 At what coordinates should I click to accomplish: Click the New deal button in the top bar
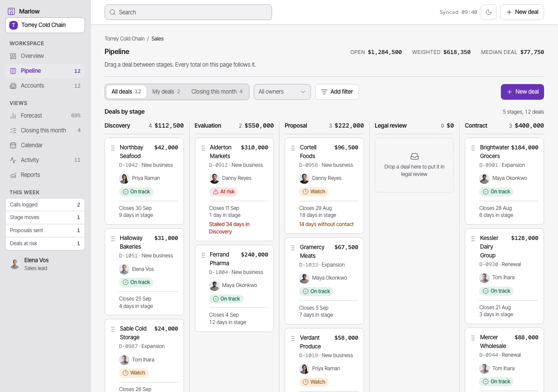[522, 12]
